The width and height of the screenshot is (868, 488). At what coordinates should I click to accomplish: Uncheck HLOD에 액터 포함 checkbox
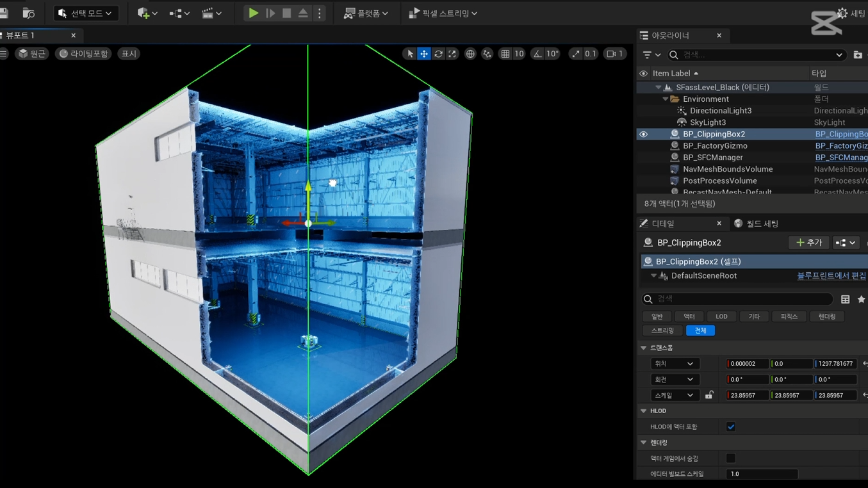coord(730,427)
